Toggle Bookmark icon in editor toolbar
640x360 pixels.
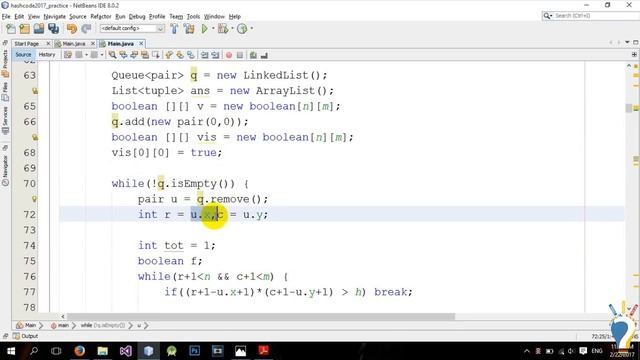coord(191,55)
